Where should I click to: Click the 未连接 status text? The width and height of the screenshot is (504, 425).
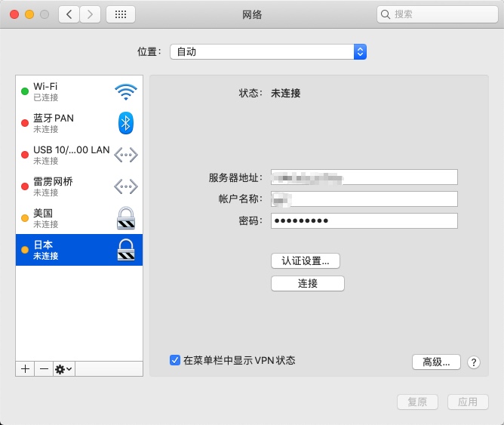click(x=286, y=94)
